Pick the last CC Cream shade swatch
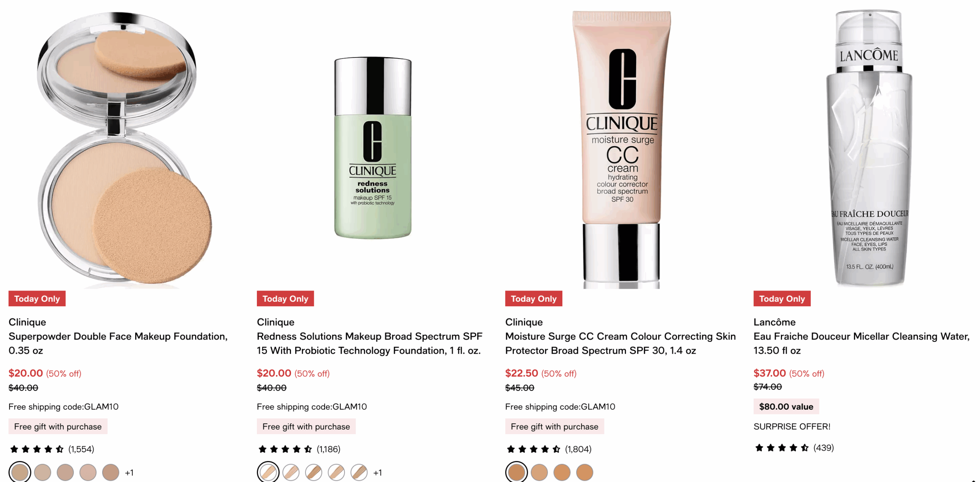 (584, 472)
